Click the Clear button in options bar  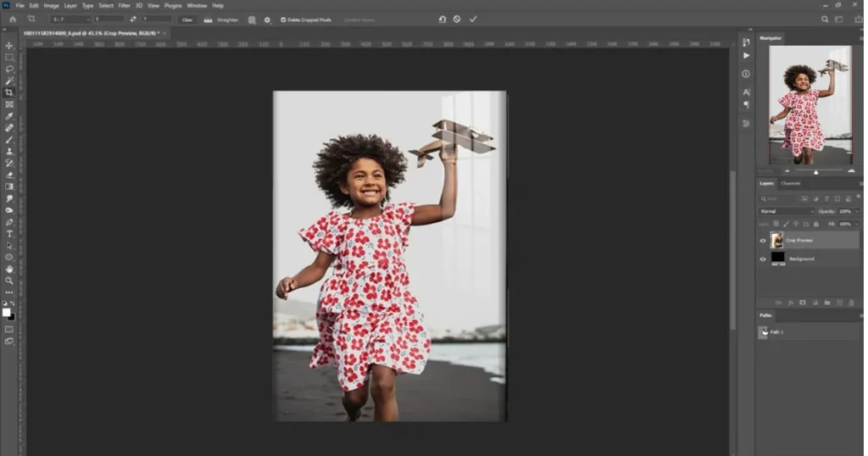[186, 19]
